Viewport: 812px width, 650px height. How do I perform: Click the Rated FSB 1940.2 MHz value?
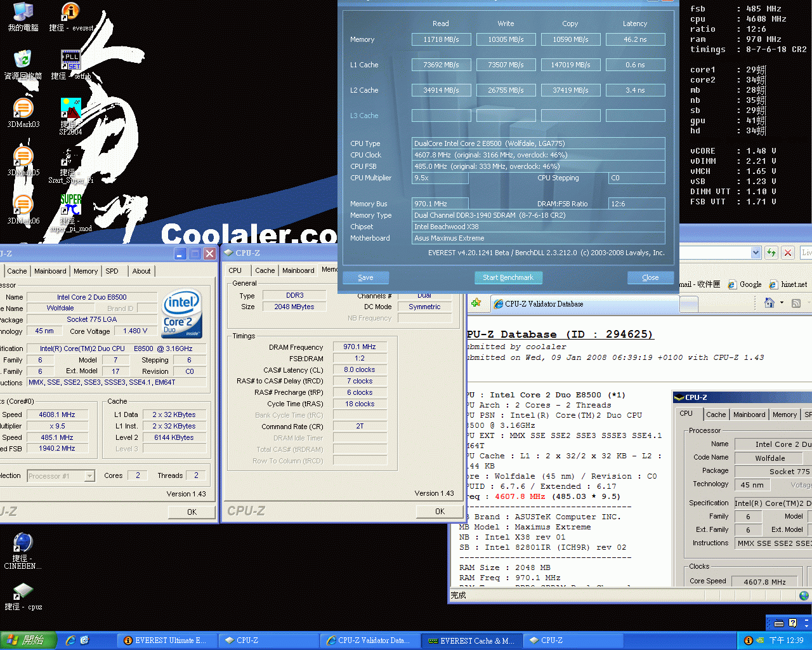56,448
